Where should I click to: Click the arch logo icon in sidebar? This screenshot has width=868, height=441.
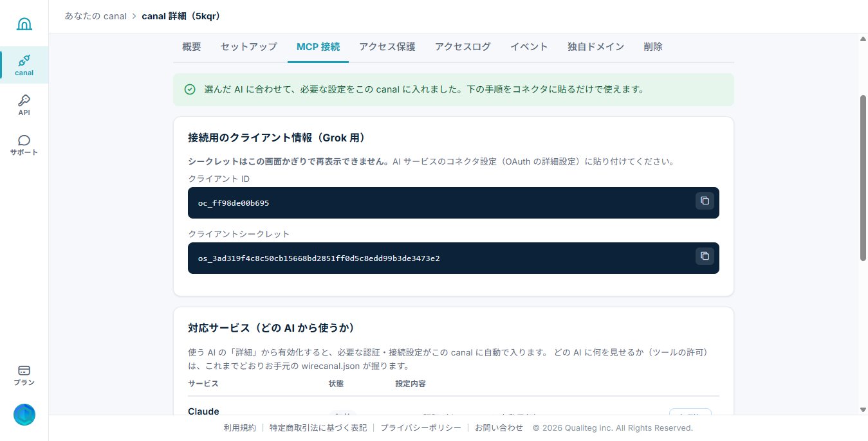(x=24, y=24)
